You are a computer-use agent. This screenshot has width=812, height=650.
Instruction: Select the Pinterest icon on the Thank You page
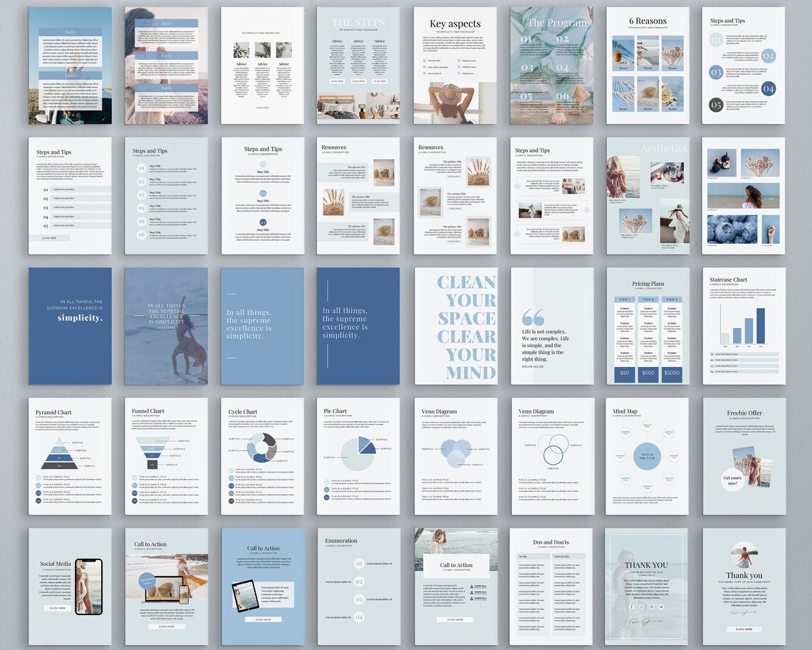pyautogui.click(x=652, y=607)
